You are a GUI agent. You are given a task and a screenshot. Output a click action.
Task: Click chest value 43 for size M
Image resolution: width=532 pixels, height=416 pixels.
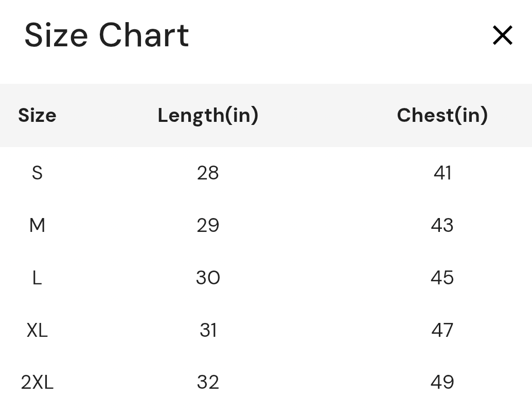pyautogui.click(x=442, y=225)
